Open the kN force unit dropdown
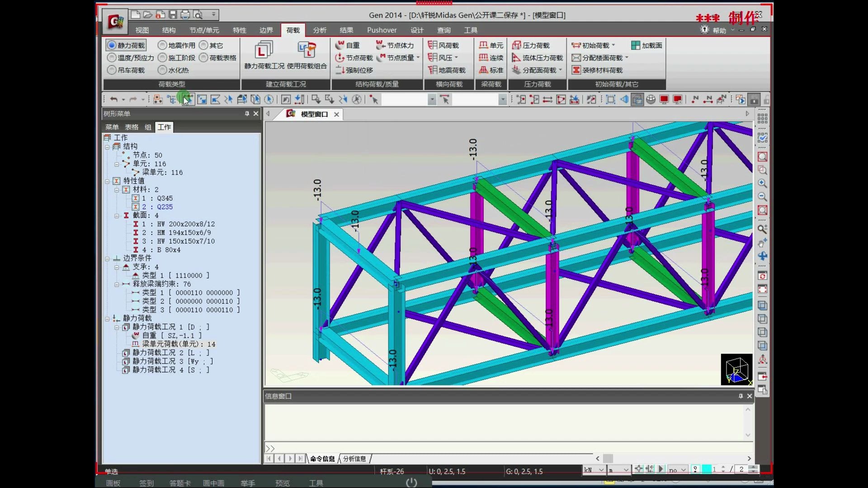Screen dimensions: 868x488 pos(601,470)
